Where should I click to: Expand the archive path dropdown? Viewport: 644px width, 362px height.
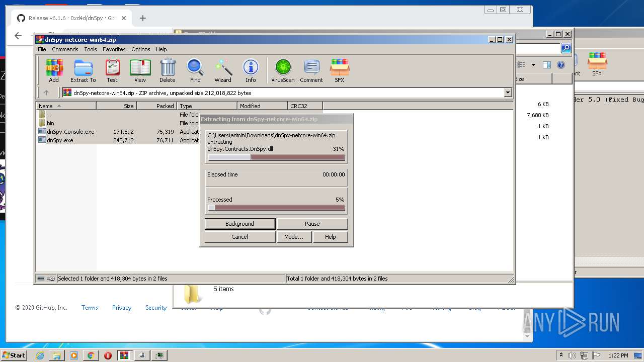[508, 93]
